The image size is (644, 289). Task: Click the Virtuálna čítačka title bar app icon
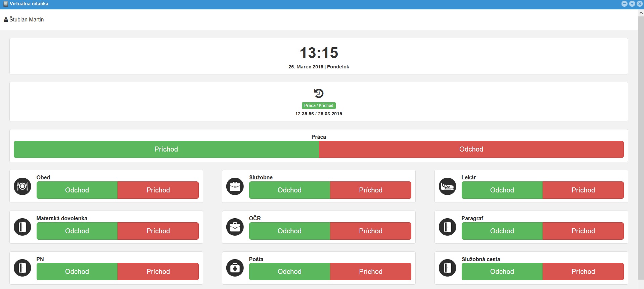tap(5, 4)
